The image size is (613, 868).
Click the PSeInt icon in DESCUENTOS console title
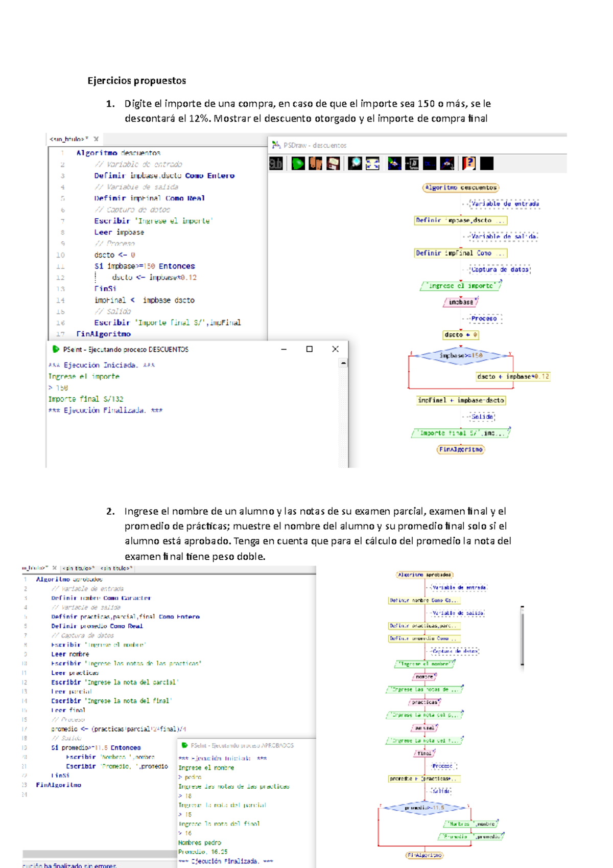(x=56, y=349)
